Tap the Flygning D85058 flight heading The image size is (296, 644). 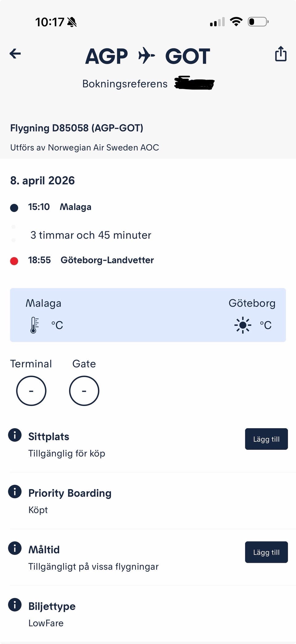point(77,128)
